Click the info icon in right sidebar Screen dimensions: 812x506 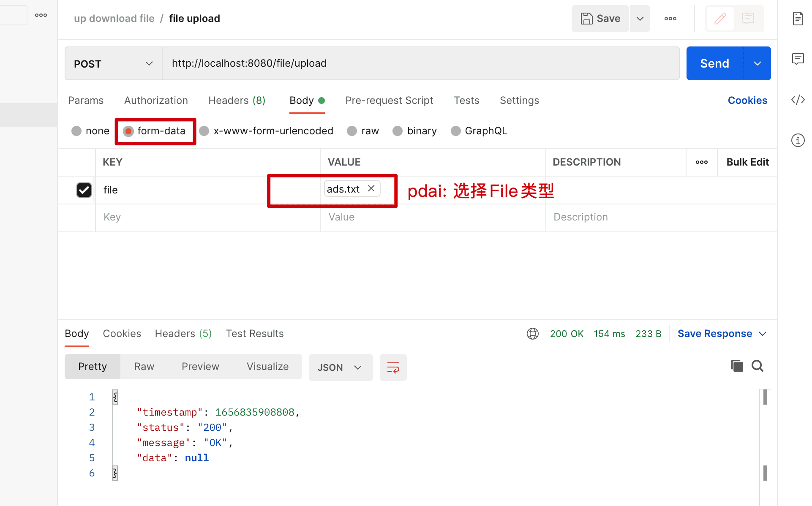(x=798, y=140)
